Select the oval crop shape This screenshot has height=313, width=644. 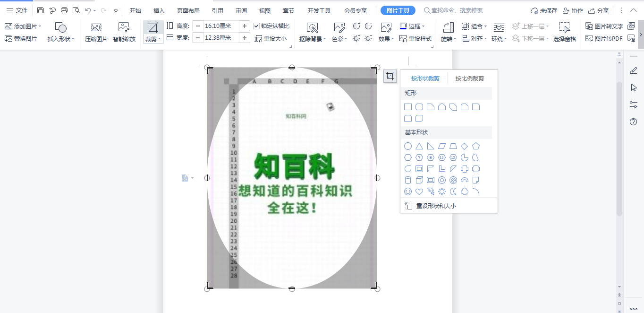[x=407, y=146]
